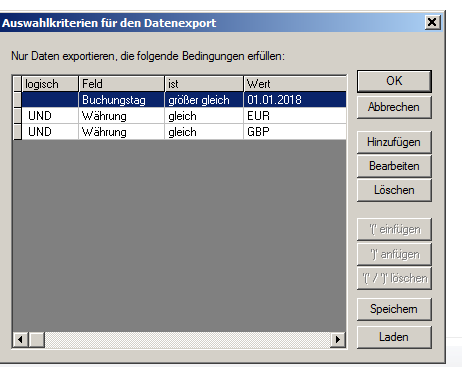Confirm the dialog with OK

[x=394, y=81]
